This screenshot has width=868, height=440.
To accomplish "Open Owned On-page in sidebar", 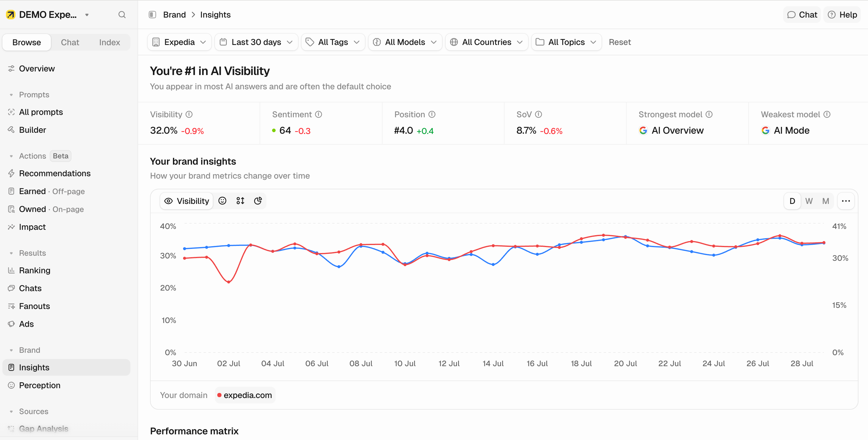I will point(66,209).
